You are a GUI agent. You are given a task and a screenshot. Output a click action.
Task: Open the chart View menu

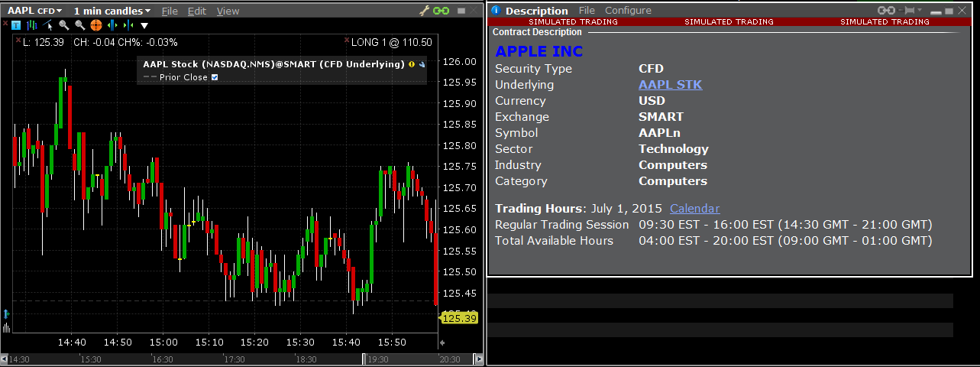pyautogui.click(x=228, y=11)
